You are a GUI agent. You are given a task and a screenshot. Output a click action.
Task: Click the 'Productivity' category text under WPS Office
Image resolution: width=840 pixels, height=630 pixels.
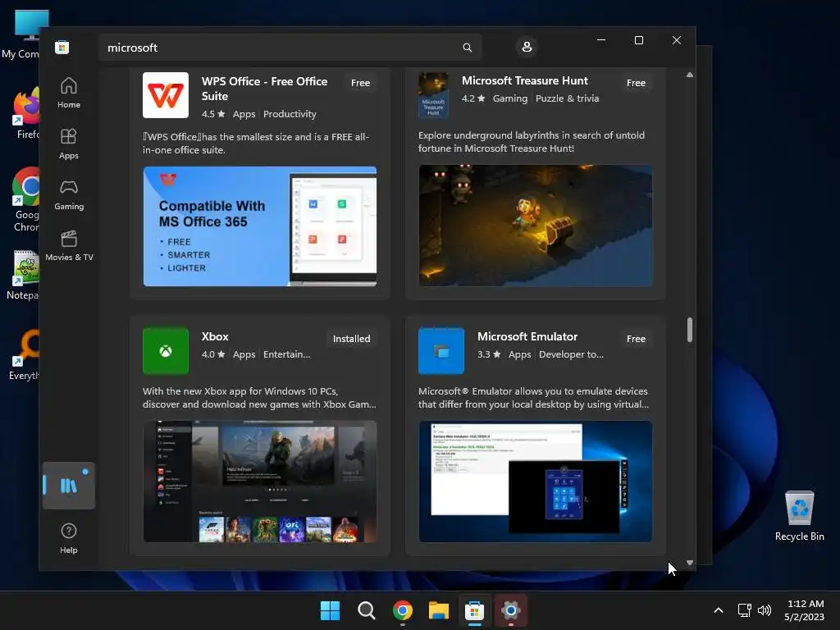pyautogui.click(x=290, y=114)
